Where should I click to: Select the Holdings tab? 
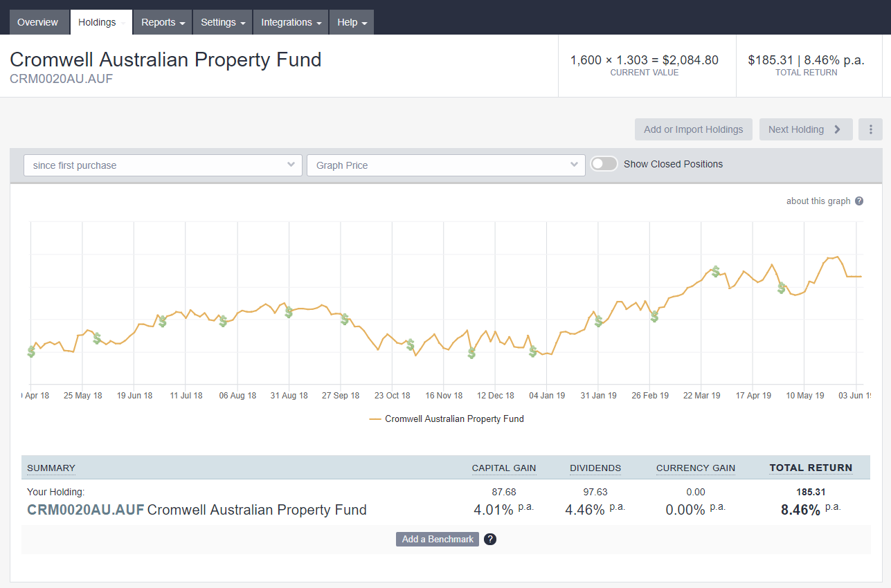tap(97, 21)
